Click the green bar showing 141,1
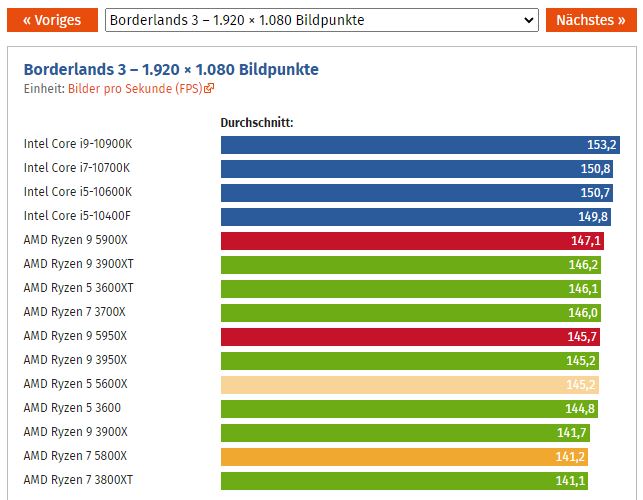The height and width of the screenshot is (500, 643). tap(404, 481)
